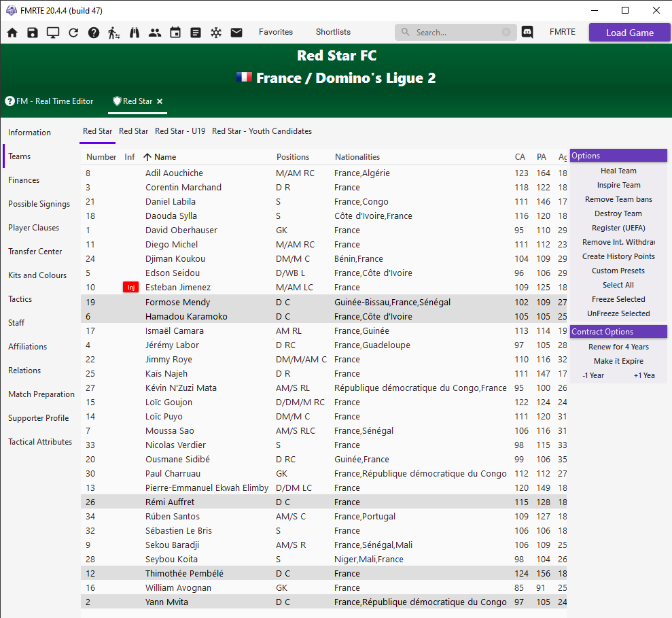
Task: Click Register (UEFA) option
Action: pos(618,228)
